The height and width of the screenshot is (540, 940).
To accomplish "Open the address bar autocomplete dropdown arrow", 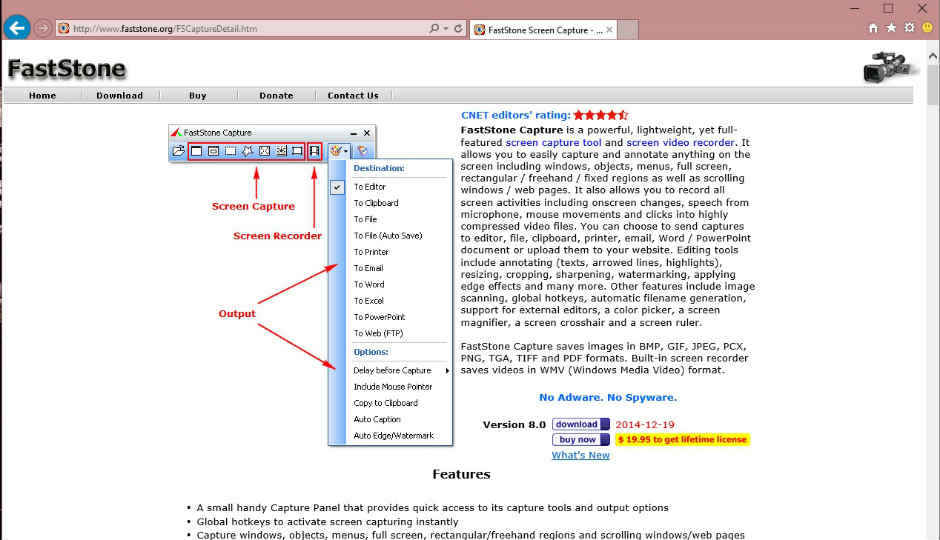I will 445,28.
